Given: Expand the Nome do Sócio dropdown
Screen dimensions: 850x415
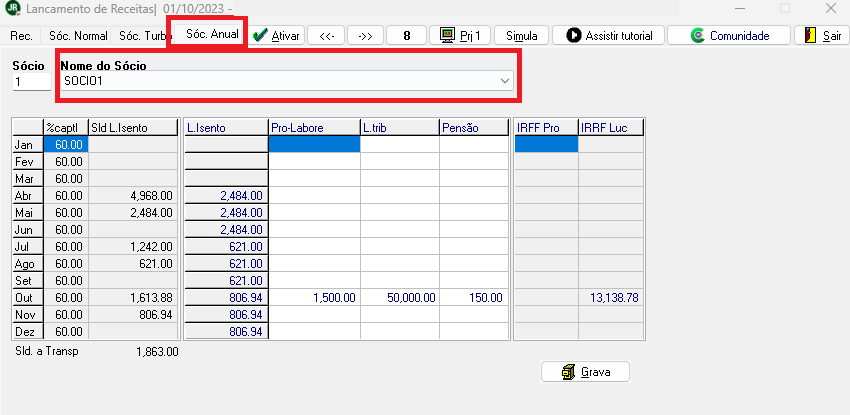Looking at the screenshot, I should click(505, 81).
